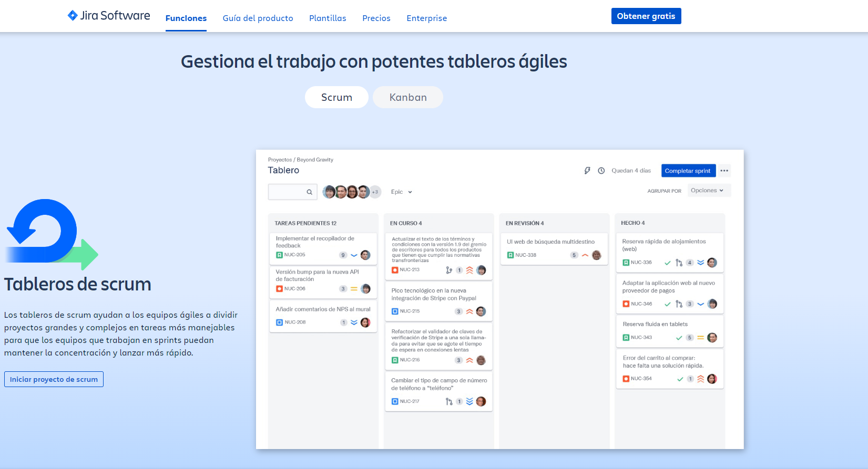Switch to the Kanban tab
Image resolution: width=868 pixels, height=469 pixels.
tap(408, 97)
